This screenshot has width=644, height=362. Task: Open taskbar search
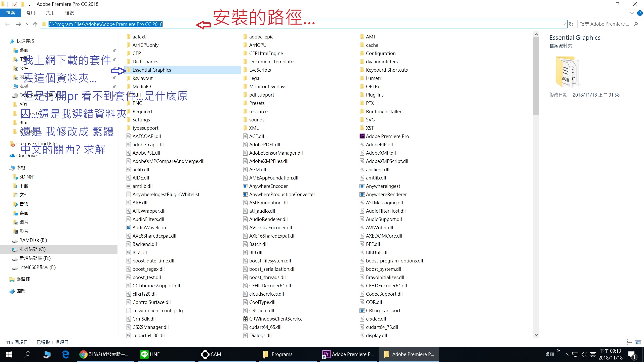(x=27, y=354)
